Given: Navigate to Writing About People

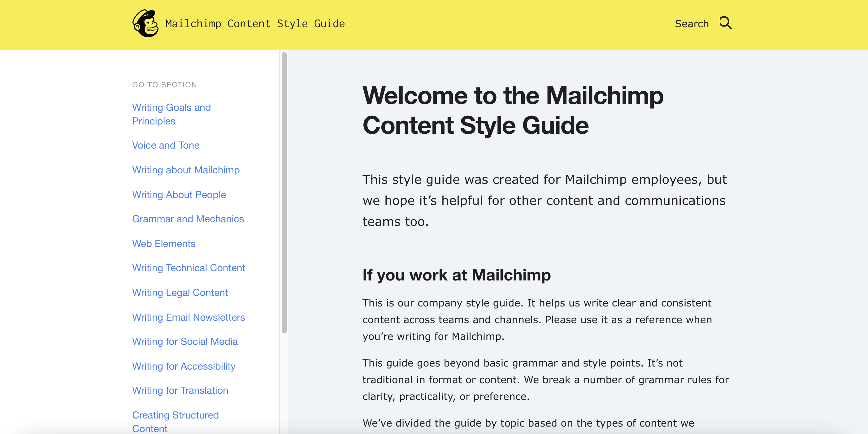Looking at the screenshot, I should [x=179, y=195].
